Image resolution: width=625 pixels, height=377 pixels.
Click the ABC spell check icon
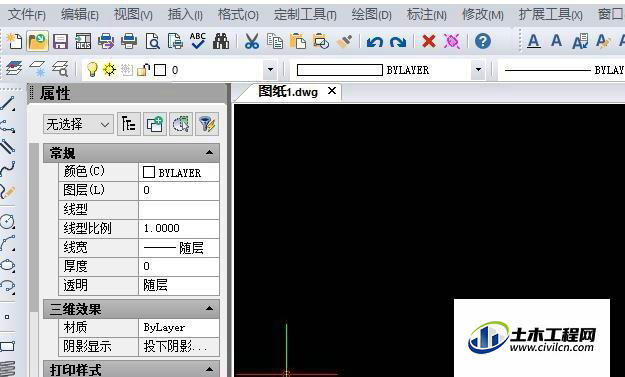[198, 41]
